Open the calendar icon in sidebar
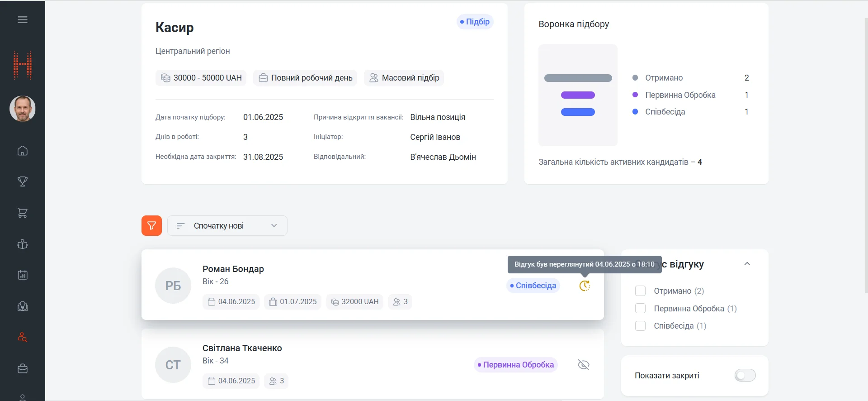Image resolution: width=868 pixels, height=401 pixels. 23,275
